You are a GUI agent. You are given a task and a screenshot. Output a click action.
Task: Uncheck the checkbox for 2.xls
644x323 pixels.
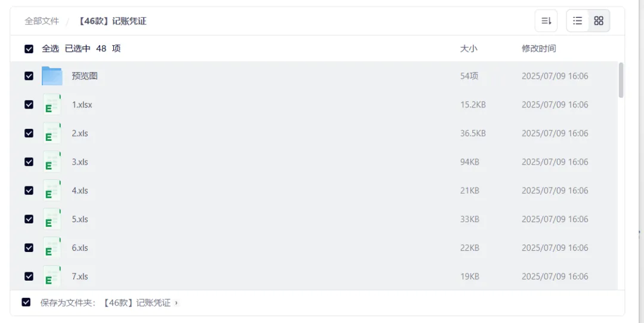pyautogui.click(x=29, y=133)
